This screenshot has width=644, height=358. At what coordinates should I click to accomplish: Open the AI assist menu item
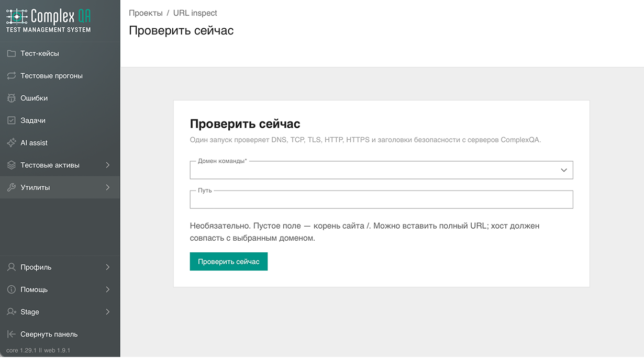60,143
